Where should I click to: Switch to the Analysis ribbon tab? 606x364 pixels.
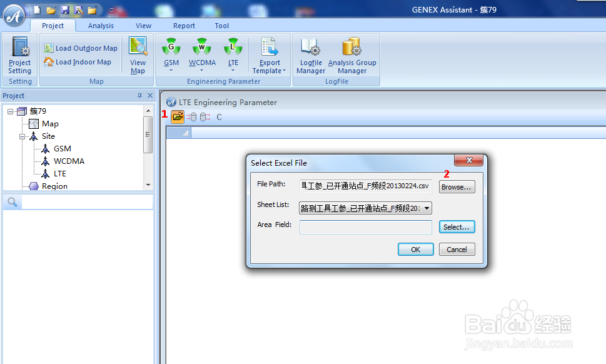pos(101,26)
